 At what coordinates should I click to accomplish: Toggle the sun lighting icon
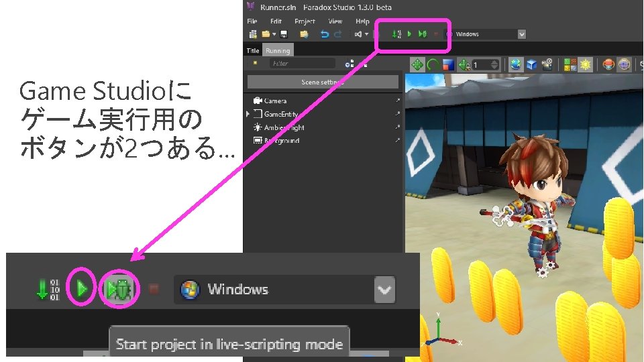point(585,64)
